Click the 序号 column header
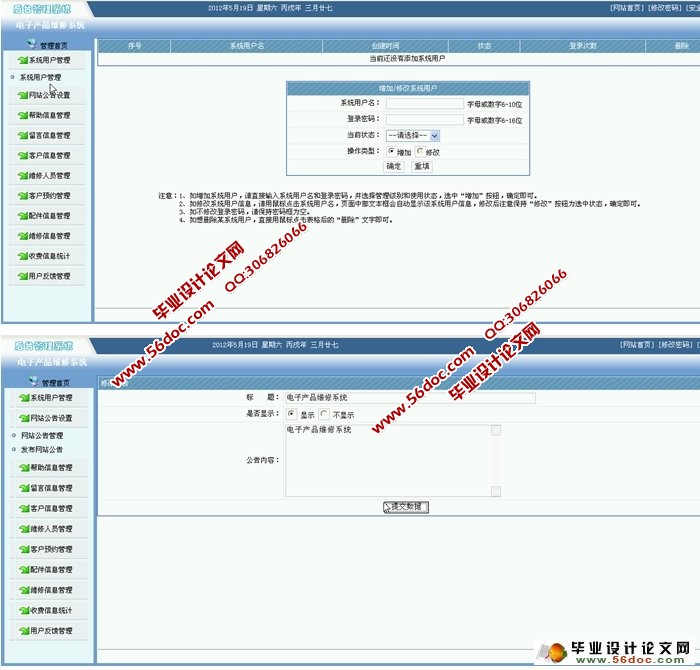This screenshot has height=670, width=700. [x=134, y=46]
